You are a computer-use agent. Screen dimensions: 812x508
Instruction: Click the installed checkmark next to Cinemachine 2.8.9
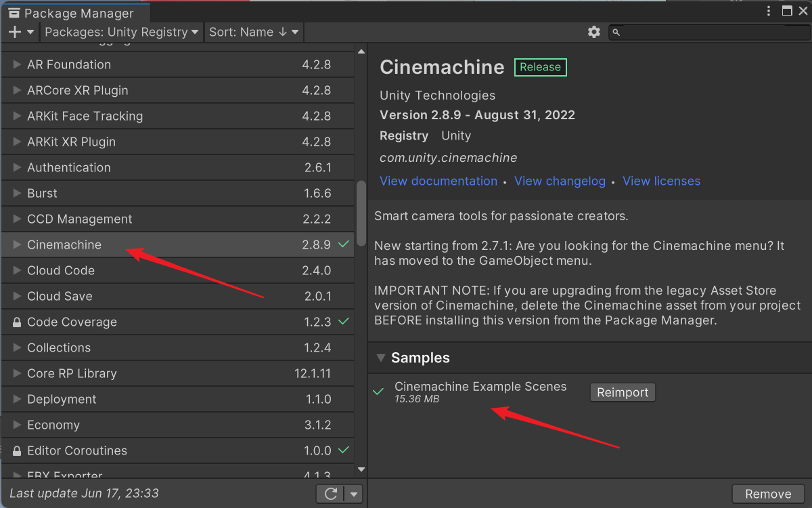[344, 245]
